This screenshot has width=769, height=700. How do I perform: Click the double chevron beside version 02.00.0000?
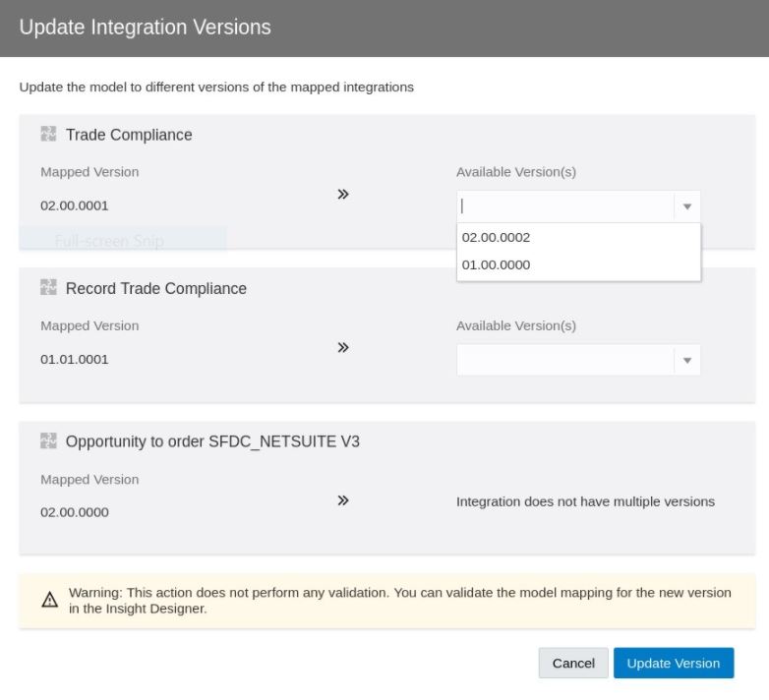pos(343,500)
